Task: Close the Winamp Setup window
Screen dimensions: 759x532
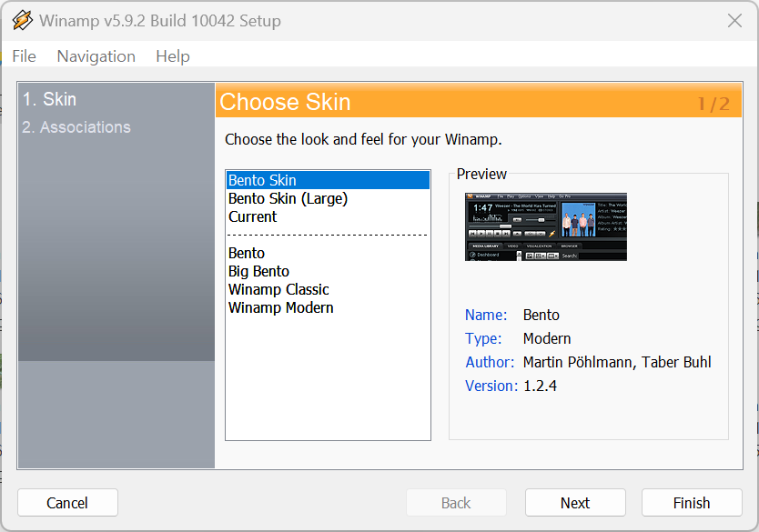Action: click(734, 20)
